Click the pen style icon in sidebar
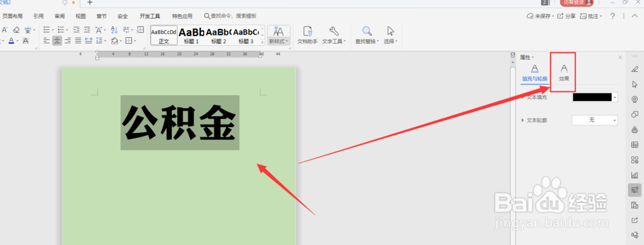The image size is (644, 245). [x=634, y=69]
